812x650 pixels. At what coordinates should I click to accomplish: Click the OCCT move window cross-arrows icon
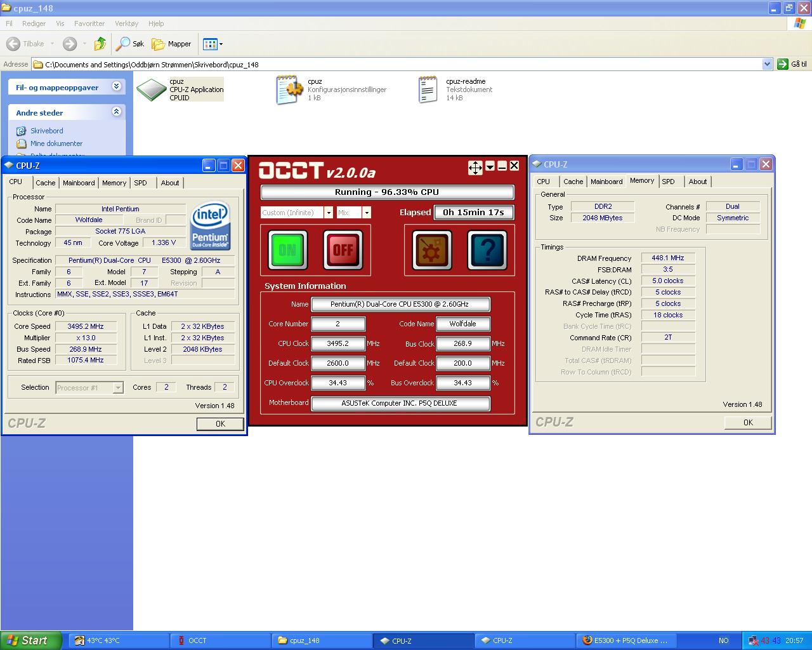pyautogui.click(x=475, y=167)
